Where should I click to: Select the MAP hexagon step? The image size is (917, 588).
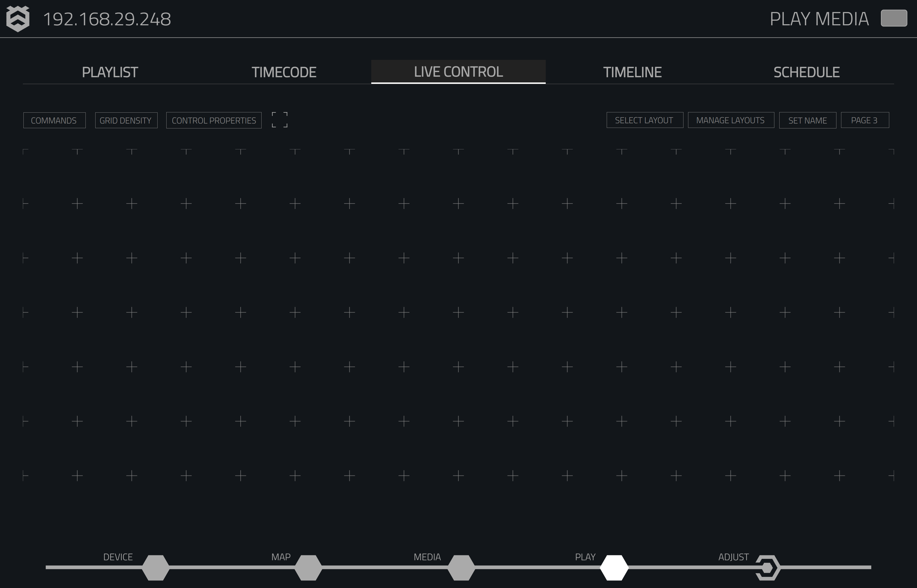tap(308, 568)
